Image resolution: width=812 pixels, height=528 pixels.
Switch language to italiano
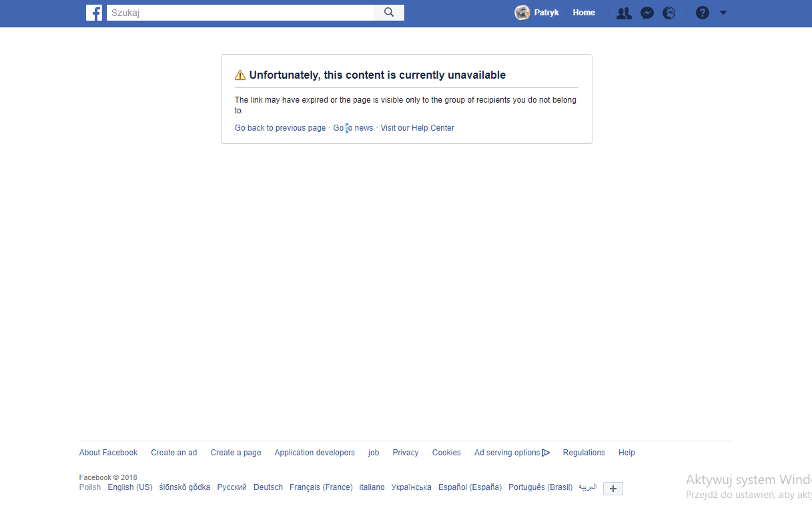372,487
